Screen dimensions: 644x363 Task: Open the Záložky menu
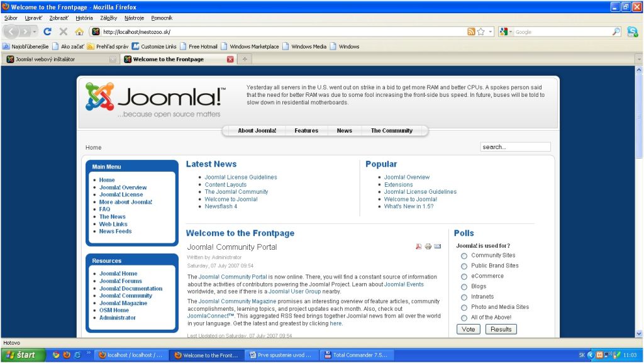coord(108,18)
